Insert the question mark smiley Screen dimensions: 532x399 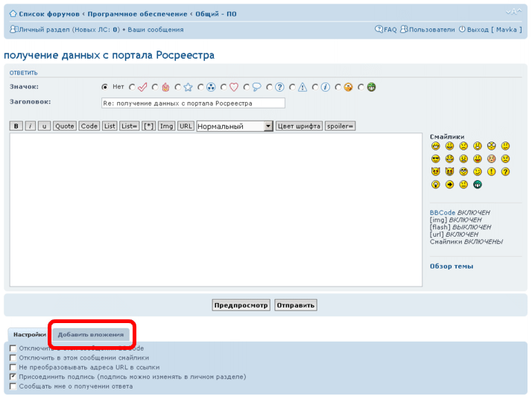[x=505, y=171]
